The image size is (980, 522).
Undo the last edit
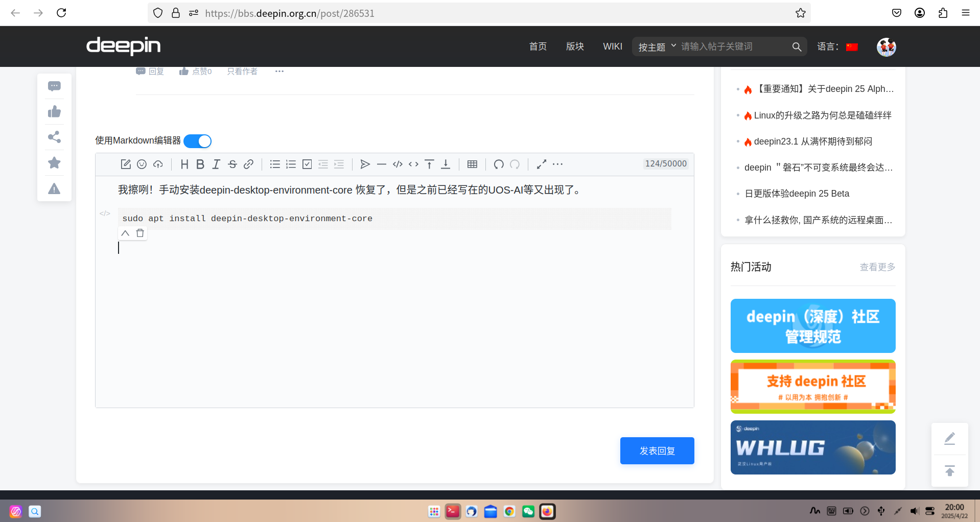(499, 164)
